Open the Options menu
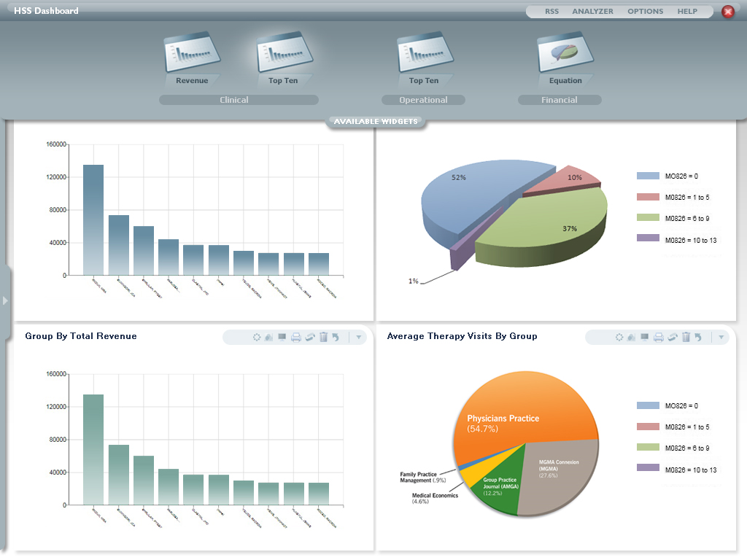Image resolution: width=747 pixels, height=560 pixels. [x=645, y=12]
